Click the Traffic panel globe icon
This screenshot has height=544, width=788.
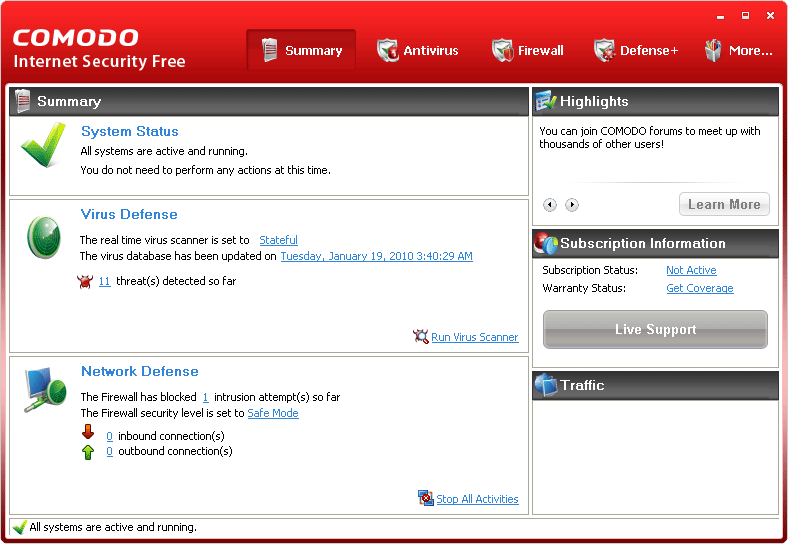[x=546, y=385]
